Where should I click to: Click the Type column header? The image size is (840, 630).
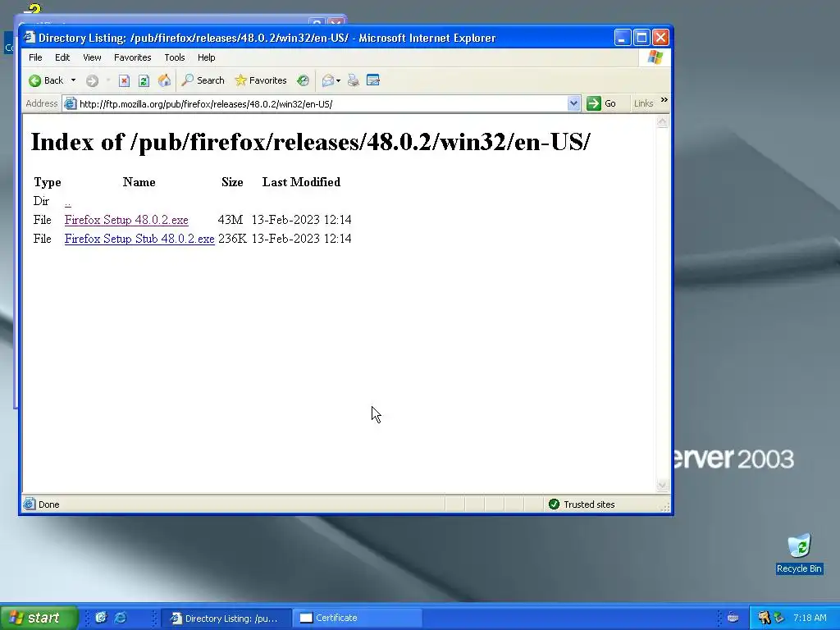click(47, 182)
